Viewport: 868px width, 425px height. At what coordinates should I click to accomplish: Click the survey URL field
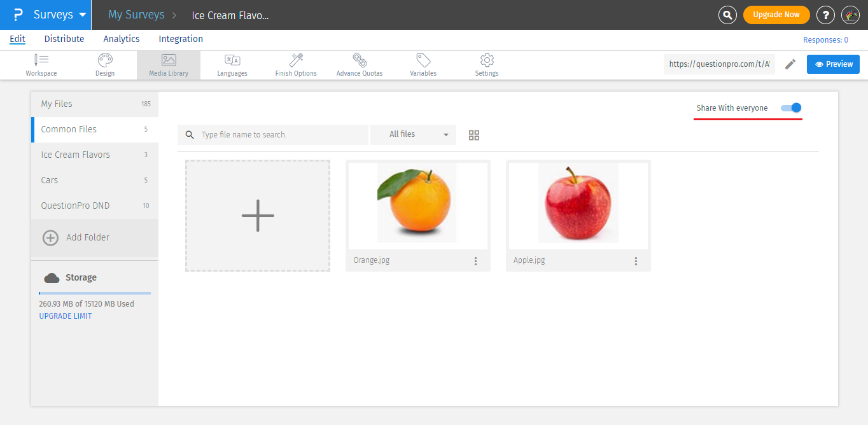pyautogui.click(x=720, y=64)
